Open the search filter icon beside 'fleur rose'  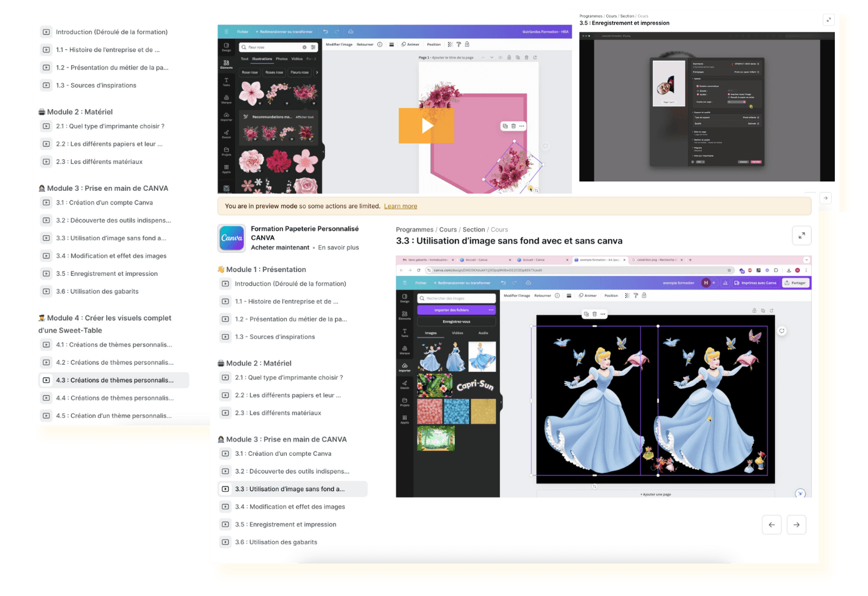[313, 48]
